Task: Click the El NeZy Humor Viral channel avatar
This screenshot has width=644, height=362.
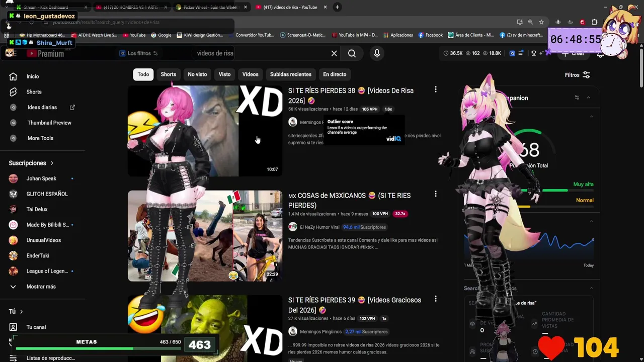Action: click(x=292, y=227)
